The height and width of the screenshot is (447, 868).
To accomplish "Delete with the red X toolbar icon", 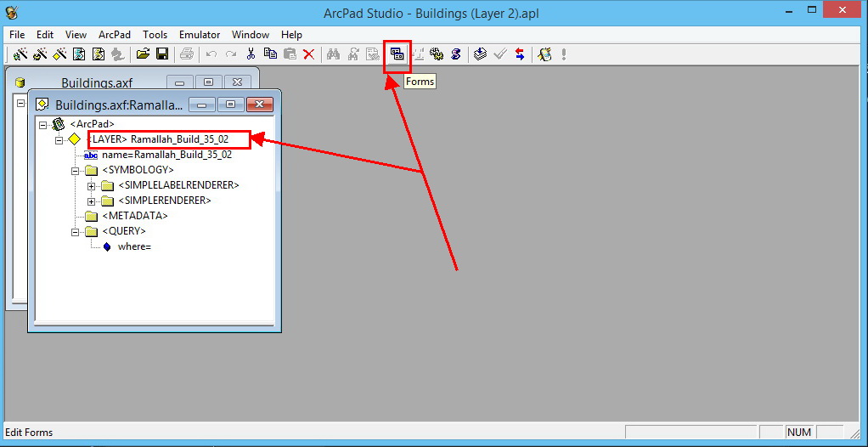I will (309, 54).
